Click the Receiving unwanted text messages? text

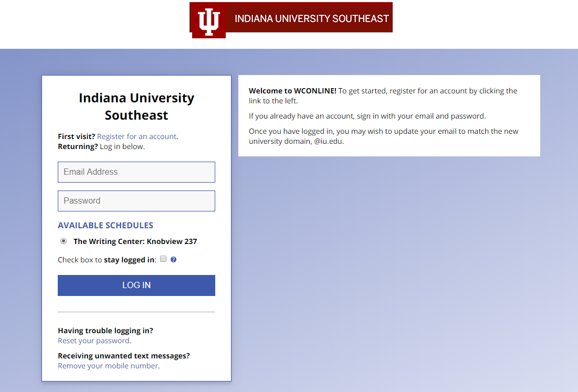(x=124, y=356)
